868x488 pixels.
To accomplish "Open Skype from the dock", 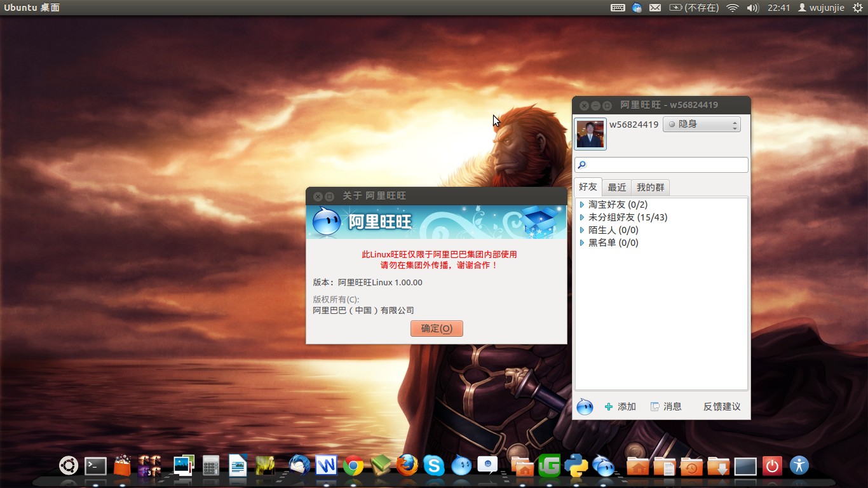I will (434, 466).
